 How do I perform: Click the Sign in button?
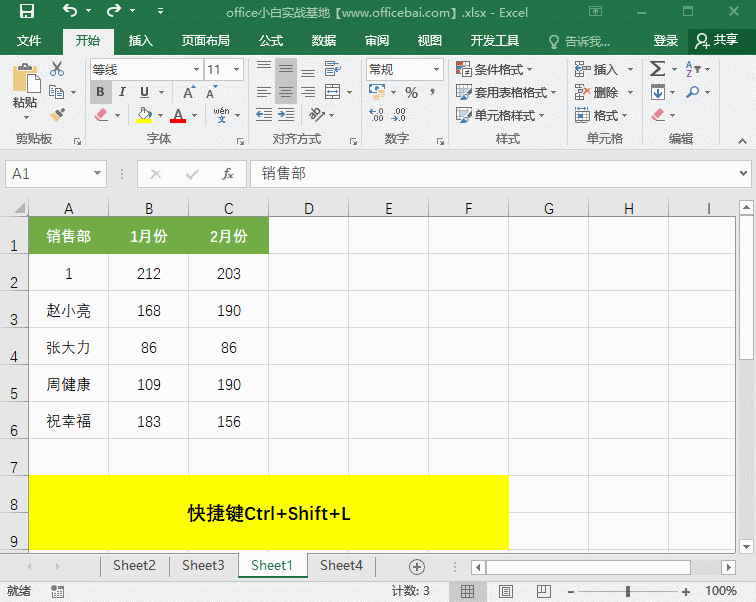[665, 41]
